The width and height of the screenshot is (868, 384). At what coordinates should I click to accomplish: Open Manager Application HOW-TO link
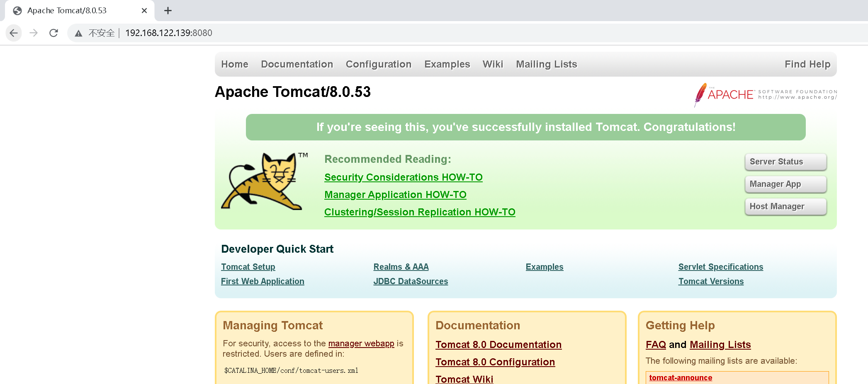(395, 195)
